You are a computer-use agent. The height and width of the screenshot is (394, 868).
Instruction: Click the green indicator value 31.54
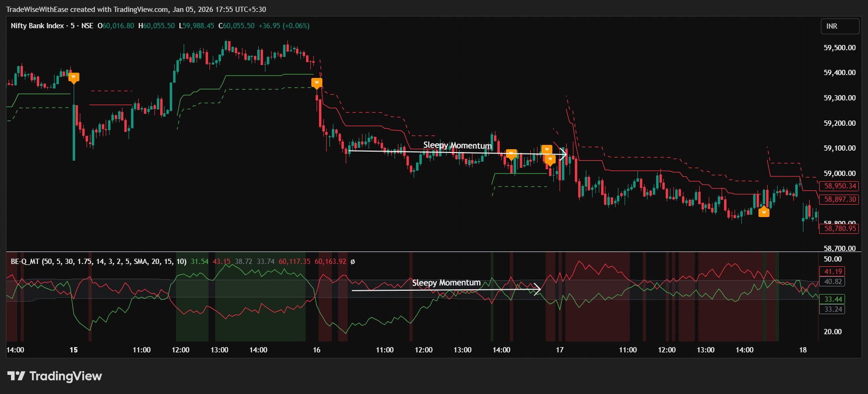tap(199, 262)
